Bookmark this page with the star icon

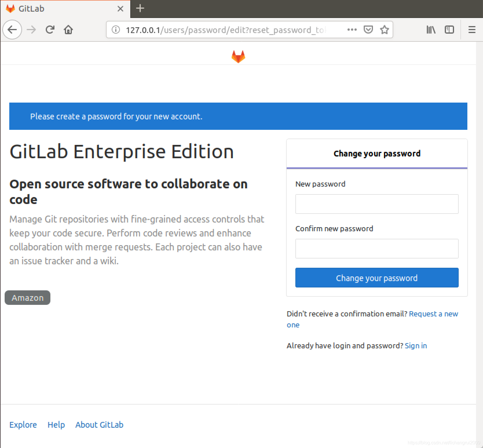click(x=384, y=29)
